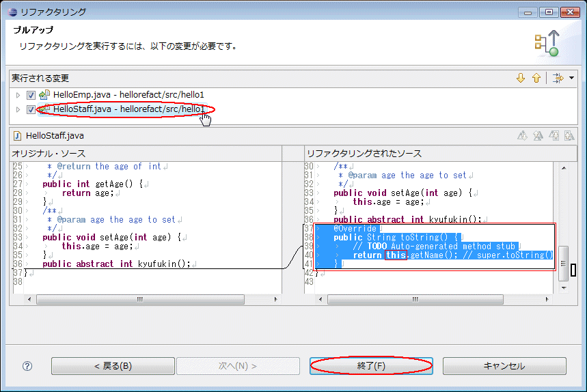Image resolution: width=587 pixels, height=392 pixels.
Task: Click the 実行される変更 section label
Action: [x=40, y=78]
